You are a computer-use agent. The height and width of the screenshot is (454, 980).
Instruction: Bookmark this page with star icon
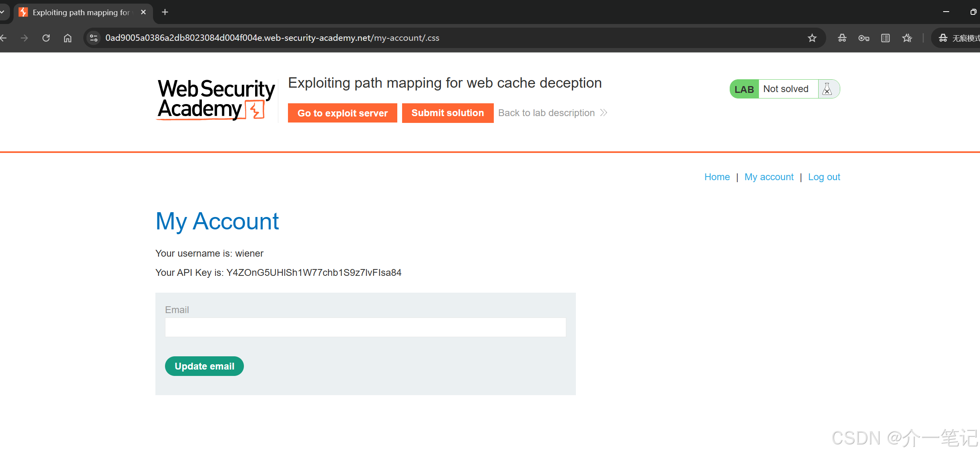812,38
